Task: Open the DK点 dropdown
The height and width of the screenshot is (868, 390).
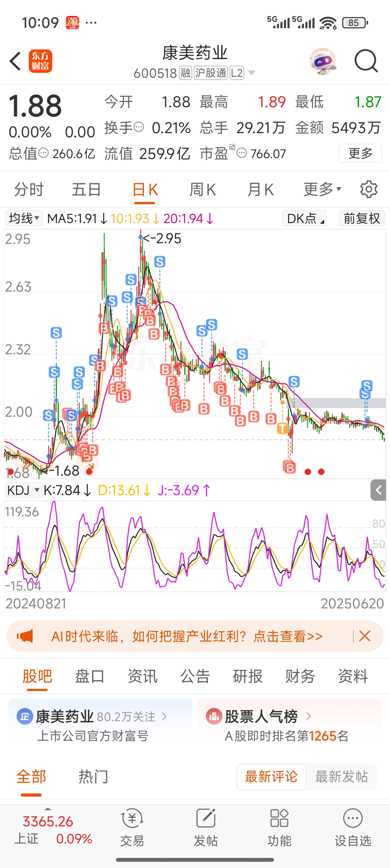Action: 305,218
